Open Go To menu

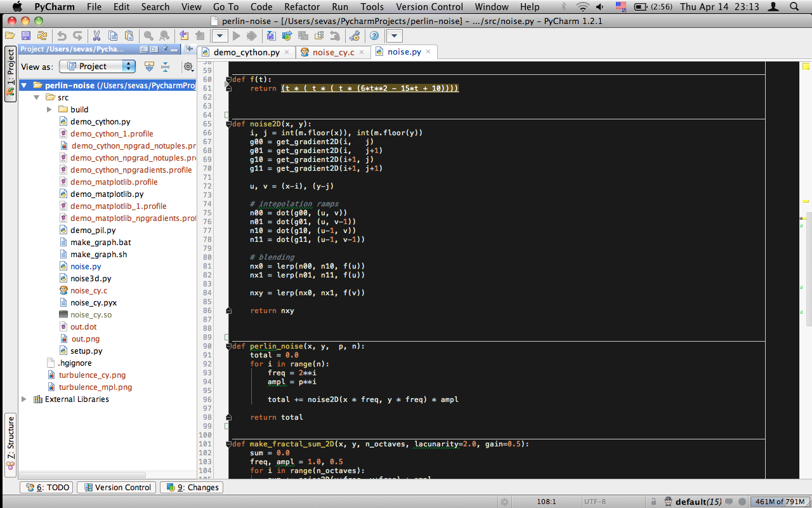click(x=226, y=7)
